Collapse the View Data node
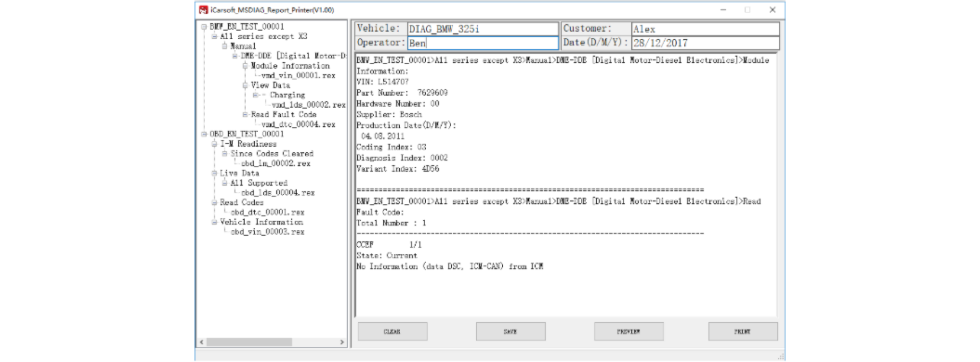 click(245, 85)
